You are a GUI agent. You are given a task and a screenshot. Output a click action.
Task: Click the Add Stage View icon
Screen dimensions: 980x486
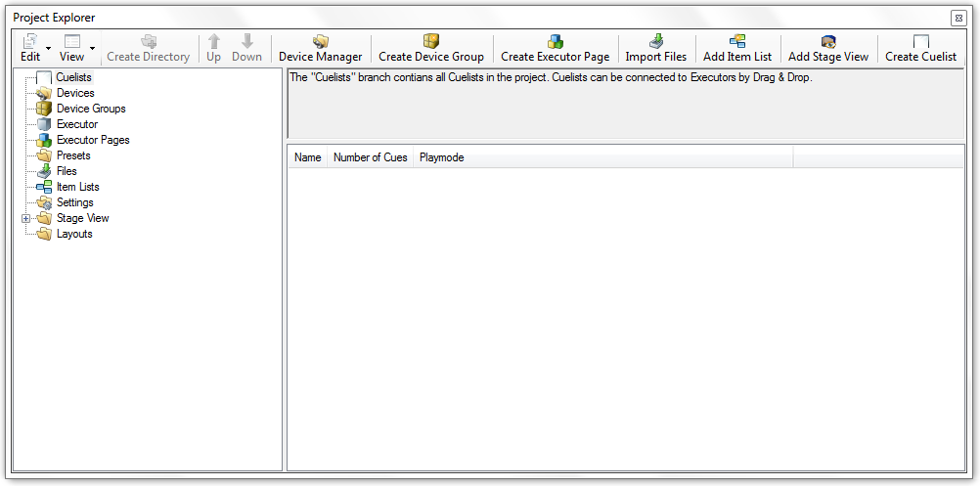tap(828, 41)
